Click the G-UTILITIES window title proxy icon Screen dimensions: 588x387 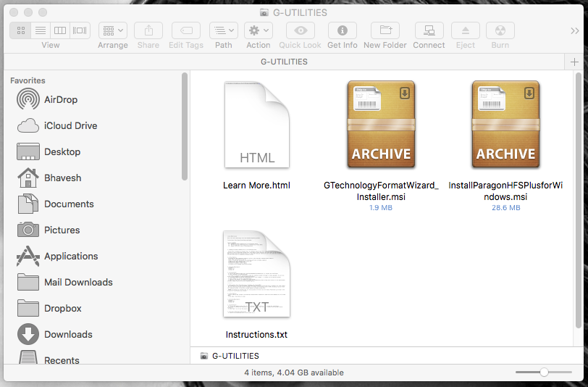(264, 13)
